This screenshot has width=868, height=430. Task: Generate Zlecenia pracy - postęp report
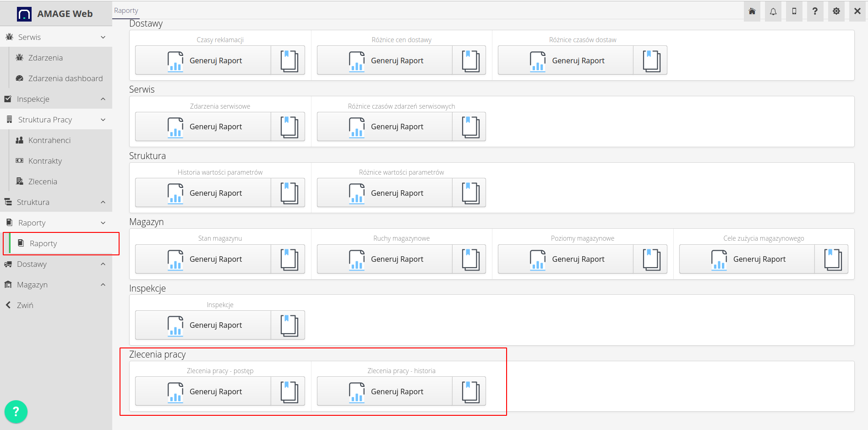click(x=203, y=391)
